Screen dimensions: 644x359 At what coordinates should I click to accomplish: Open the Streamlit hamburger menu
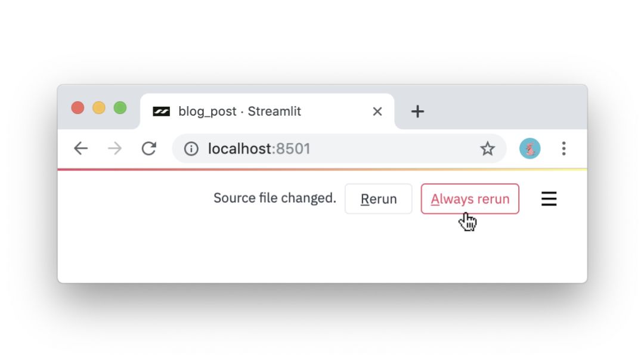coord(549,199)
